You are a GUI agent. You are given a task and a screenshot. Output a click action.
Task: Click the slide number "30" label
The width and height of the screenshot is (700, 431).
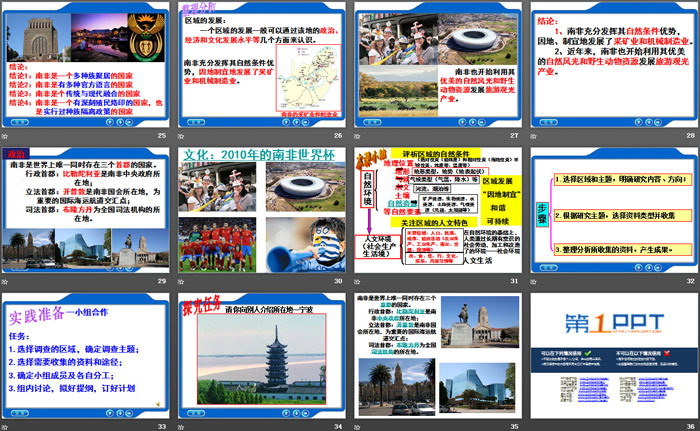point(338,281)
